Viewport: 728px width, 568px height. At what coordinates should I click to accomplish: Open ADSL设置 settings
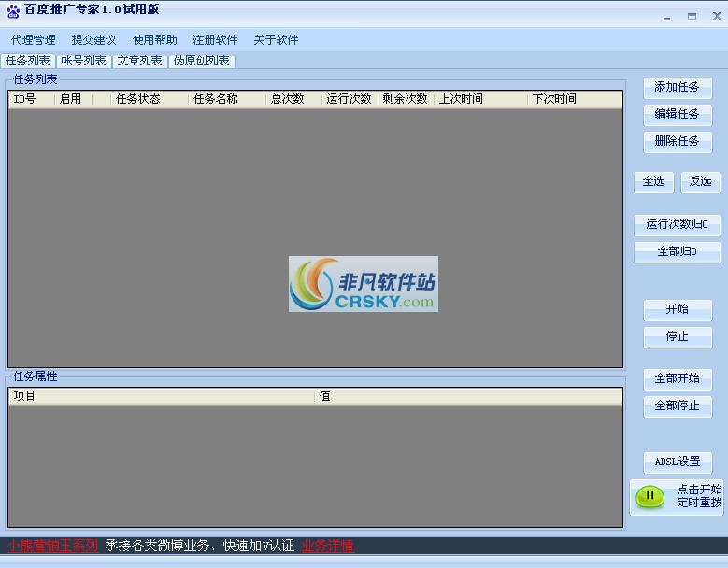pyautogui.click(x=678, y=462)
